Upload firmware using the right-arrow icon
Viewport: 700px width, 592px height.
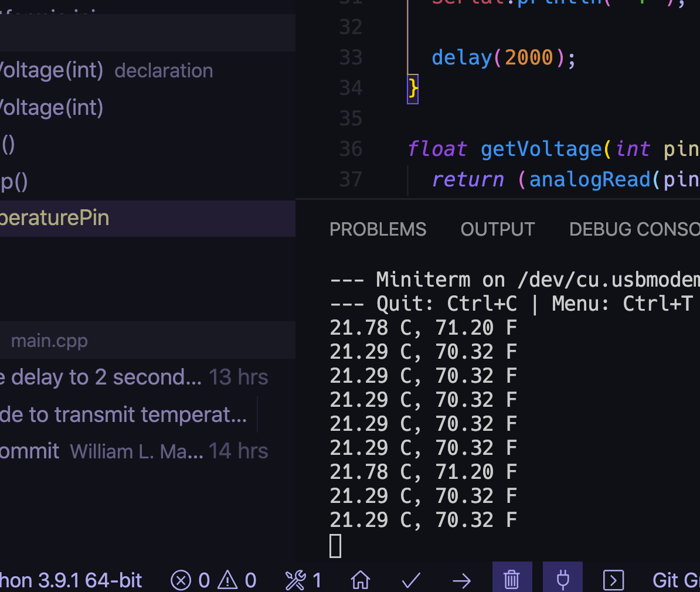[x=461, y=580]
